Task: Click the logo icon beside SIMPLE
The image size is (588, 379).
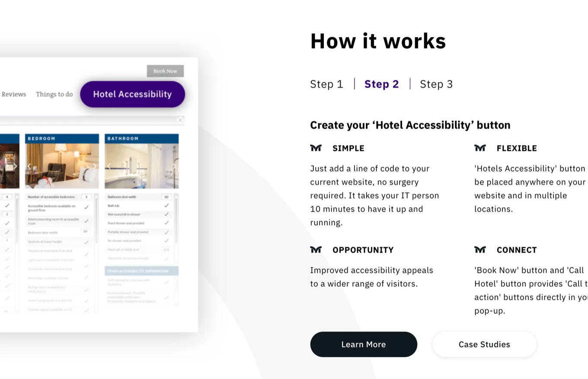Action: coord(316,148)
